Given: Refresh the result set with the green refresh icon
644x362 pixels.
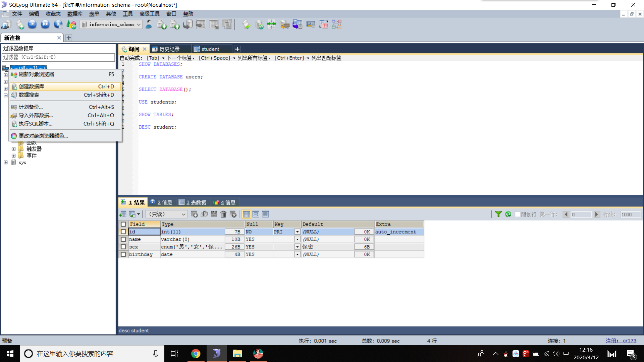Looking at the screenshot, I should 508,214.
